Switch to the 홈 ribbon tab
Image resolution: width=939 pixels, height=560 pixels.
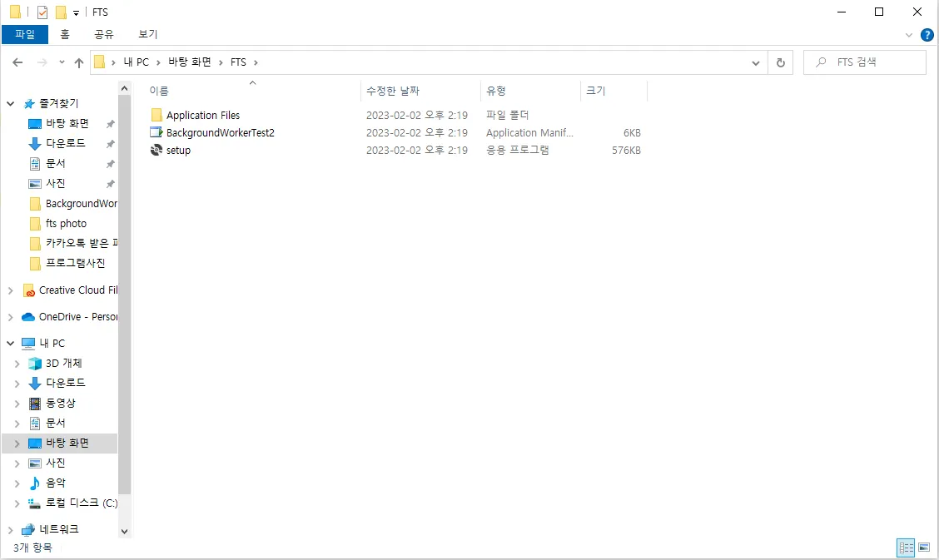[x=65, y=34]
